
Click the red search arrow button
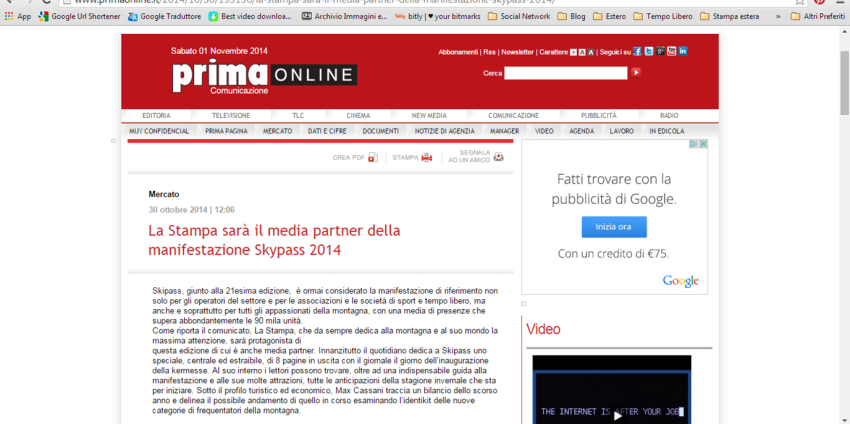click(635, 72)
